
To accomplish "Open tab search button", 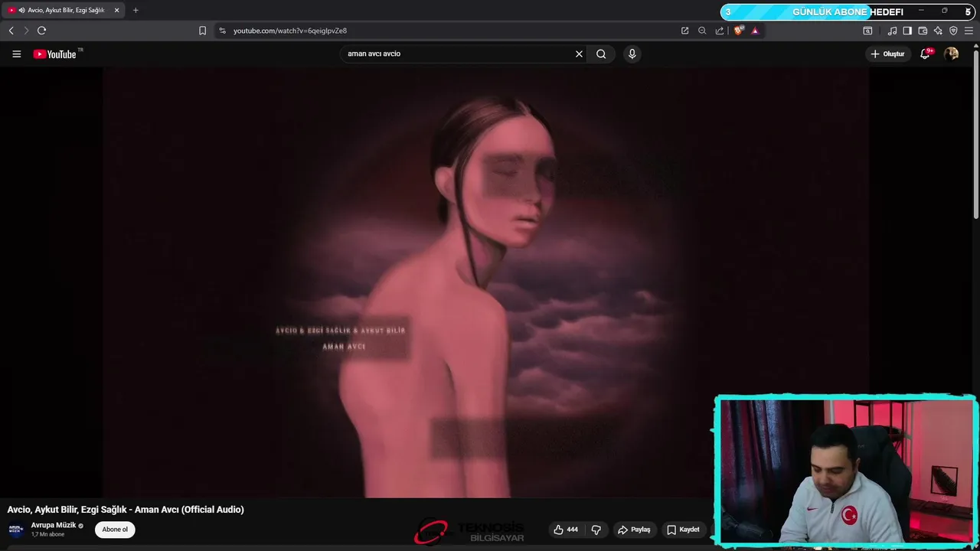I will coord(867,31).
